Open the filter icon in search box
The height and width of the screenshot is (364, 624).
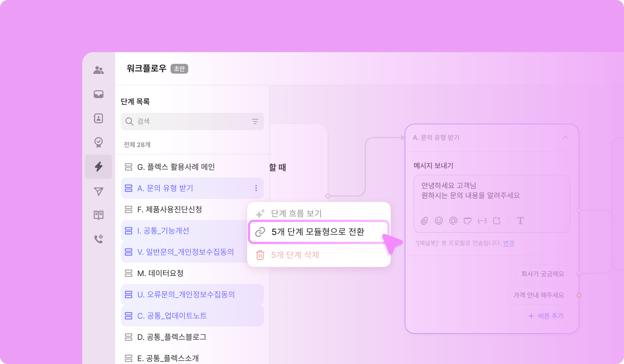255,121
